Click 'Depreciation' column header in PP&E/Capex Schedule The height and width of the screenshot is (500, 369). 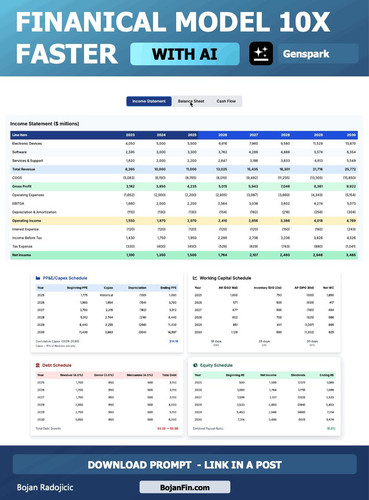coord(137,288)
